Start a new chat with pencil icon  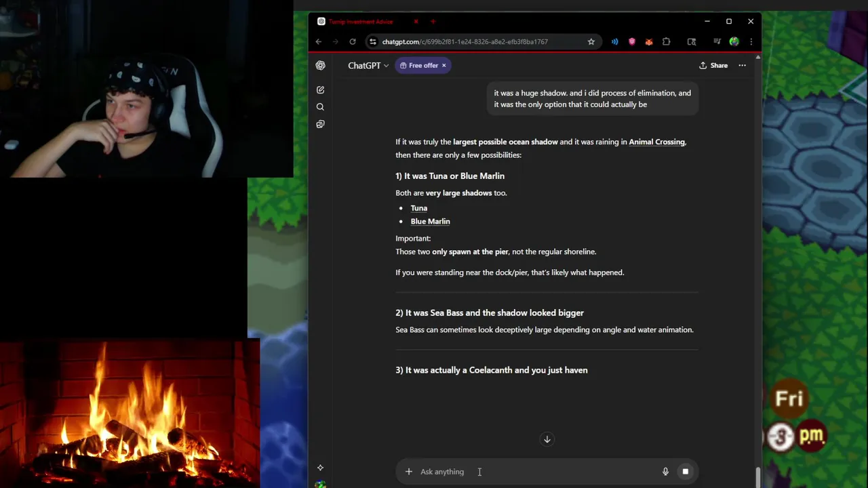click(320, 89)
